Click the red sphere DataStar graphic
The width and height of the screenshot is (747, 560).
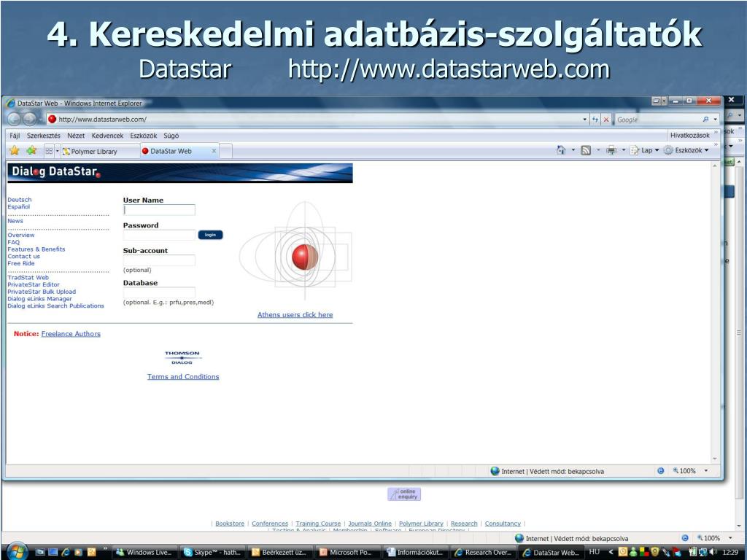point(305,257)
